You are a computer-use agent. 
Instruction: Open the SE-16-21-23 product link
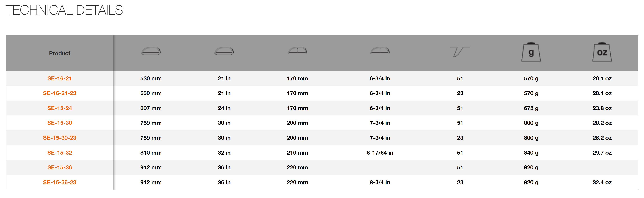[x=59, y=93]
